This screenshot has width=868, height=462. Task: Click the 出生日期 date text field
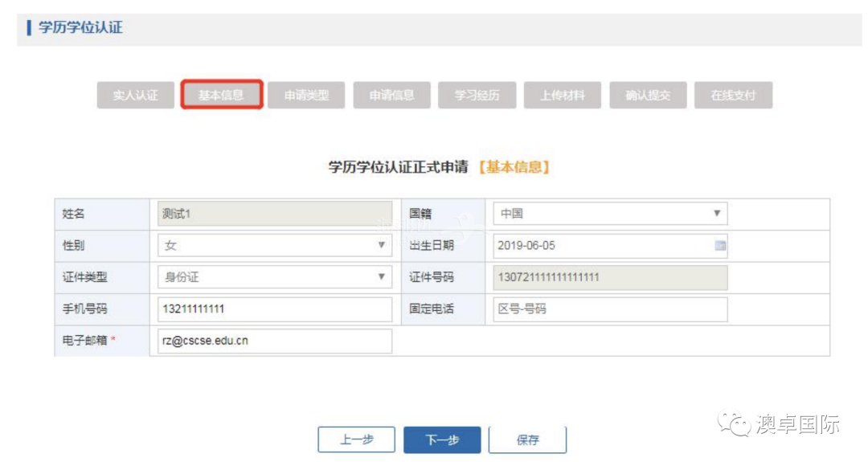pyautogui.click(x=599, y=246)
